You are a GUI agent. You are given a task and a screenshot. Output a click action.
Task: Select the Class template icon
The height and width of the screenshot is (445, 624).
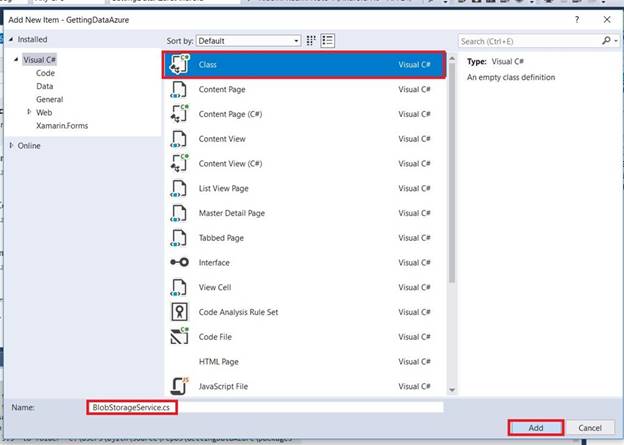[x=179, y=64]
